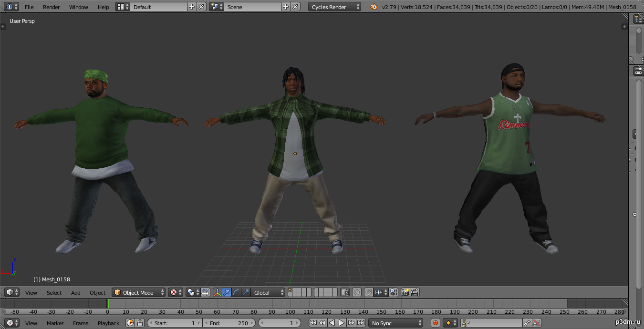Jump to the last frame
644x329 pixels.
coord(361,323)
